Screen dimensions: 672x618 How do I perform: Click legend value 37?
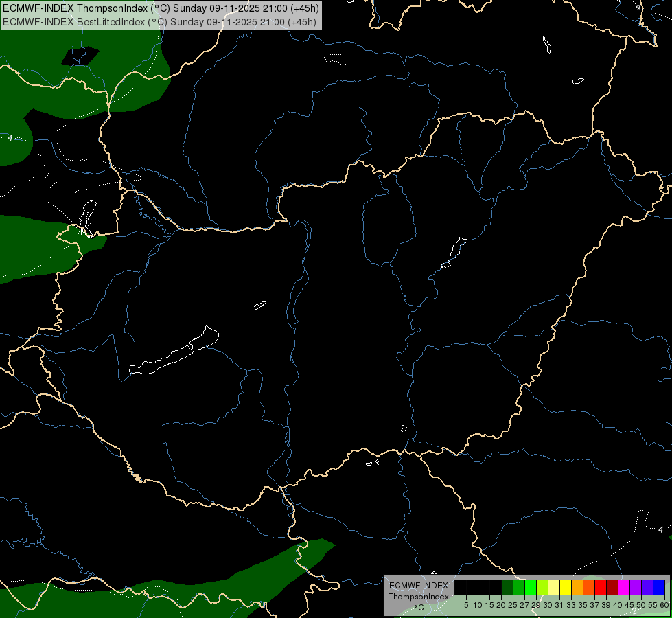595,605
